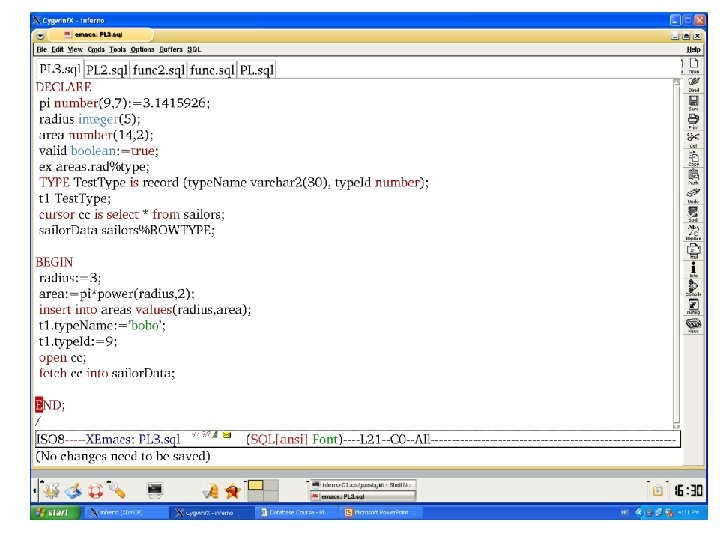Viewport: 720px width, 540px height.
Task: Click the 'ISO8' coding indicator in modeline
Action: [x=50, y=439]
